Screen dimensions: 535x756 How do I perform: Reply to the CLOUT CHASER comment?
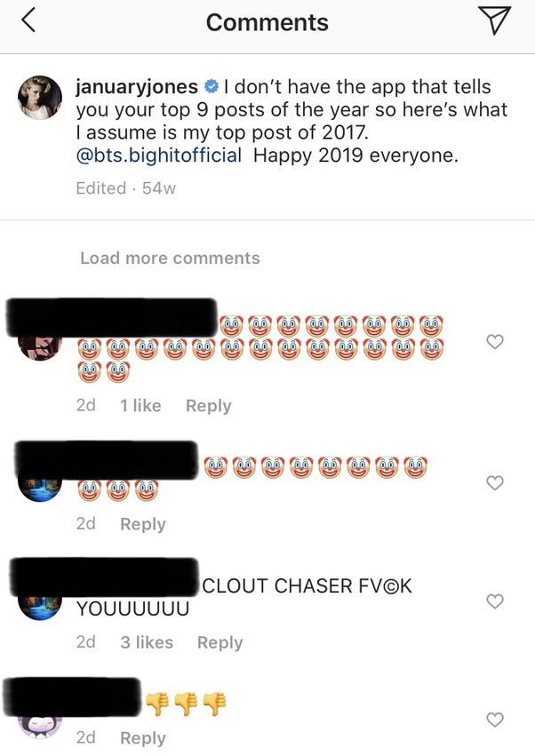(x=220, y=642)
